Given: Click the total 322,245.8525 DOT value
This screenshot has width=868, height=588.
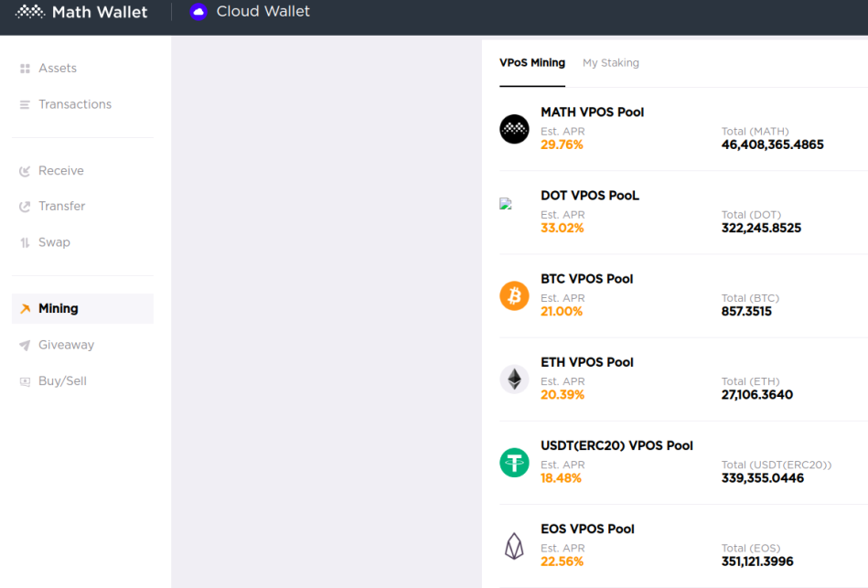Looking at the screenshot, I should click(761, 228).
